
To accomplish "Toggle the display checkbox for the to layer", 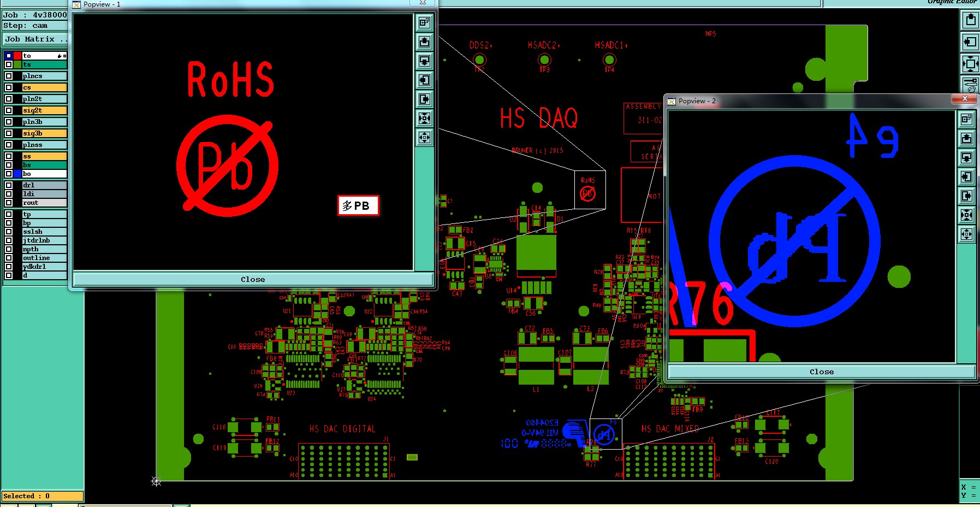I will pos(9,56).
